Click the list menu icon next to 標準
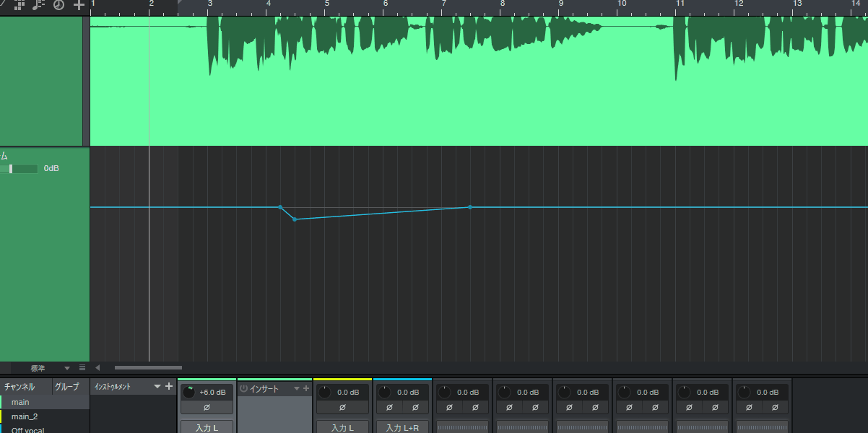The width and height of the screenshot is (868, 433). click(82, 368)
